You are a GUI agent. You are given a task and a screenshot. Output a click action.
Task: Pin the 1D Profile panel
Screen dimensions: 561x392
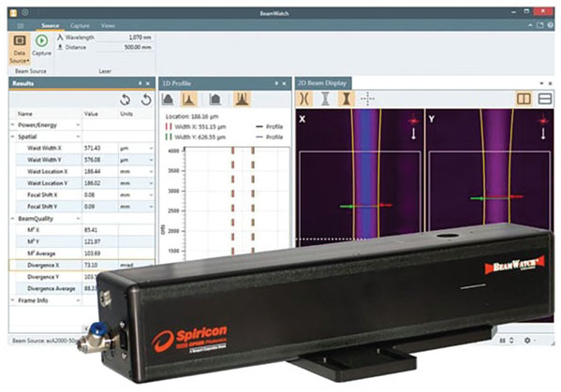(276, 83)
